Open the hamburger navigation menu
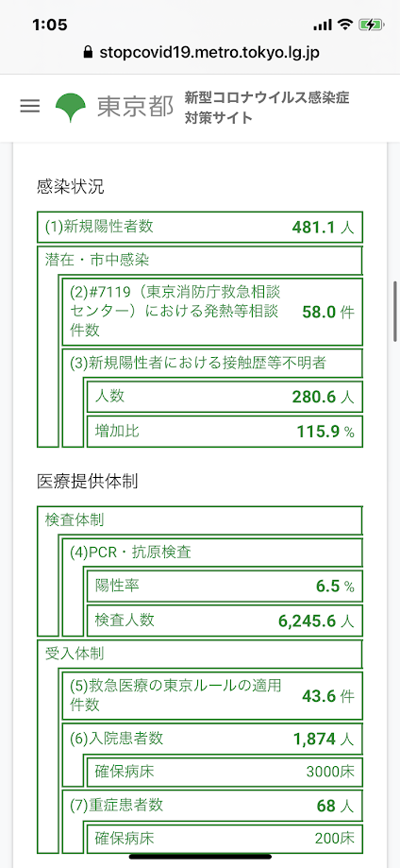The image size is (400, 868). click(30, 107)
